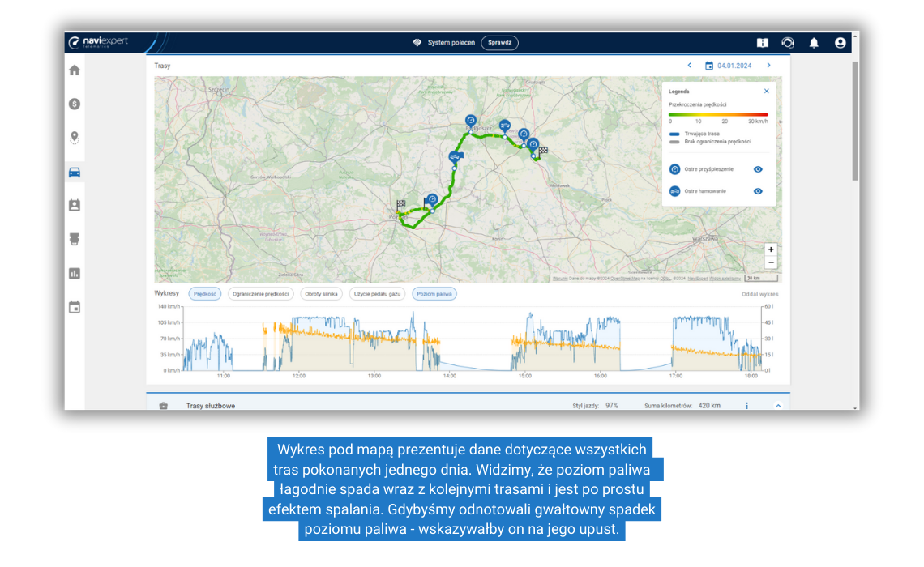Toggle visibility of Ostre hamowanie events
The image size is (924, 567).
[x=758, y=191]
